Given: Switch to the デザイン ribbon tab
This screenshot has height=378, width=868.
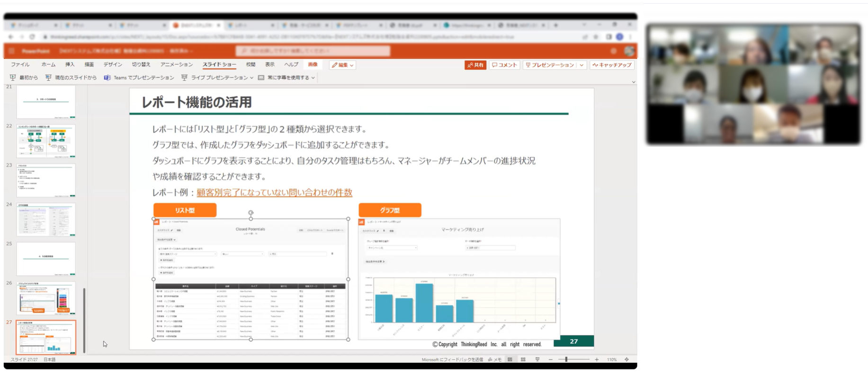Looking at the screenshot, I should coord(113,64).
